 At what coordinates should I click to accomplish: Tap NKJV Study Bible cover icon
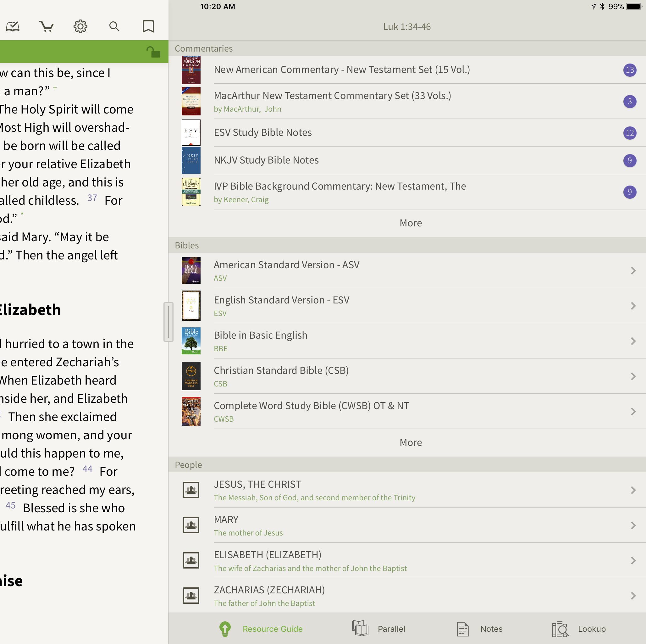[x=191, y=160]
